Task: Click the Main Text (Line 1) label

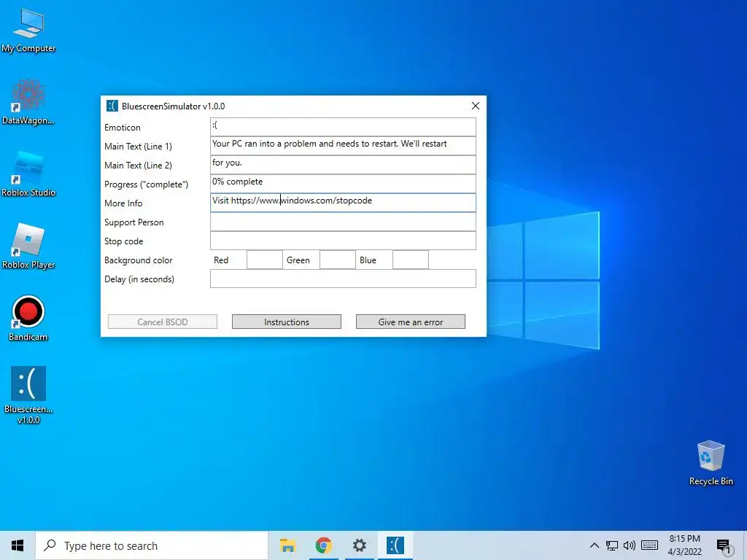Action: [138, 146]
